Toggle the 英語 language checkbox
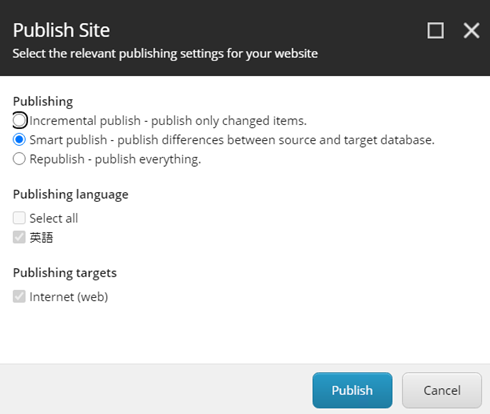490x414 pixels. click(x=19, y=237)
